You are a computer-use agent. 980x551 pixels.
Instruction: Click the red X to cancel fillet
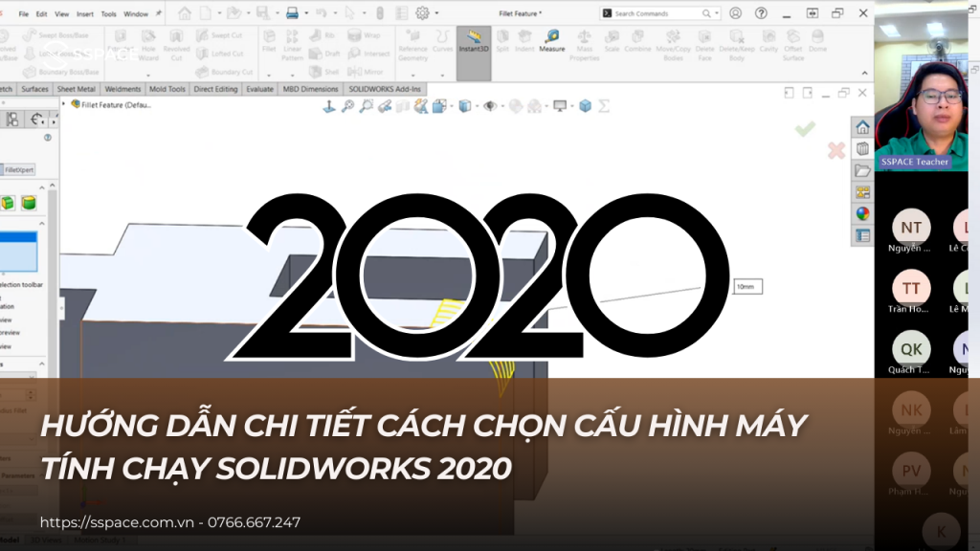[836, 150]
